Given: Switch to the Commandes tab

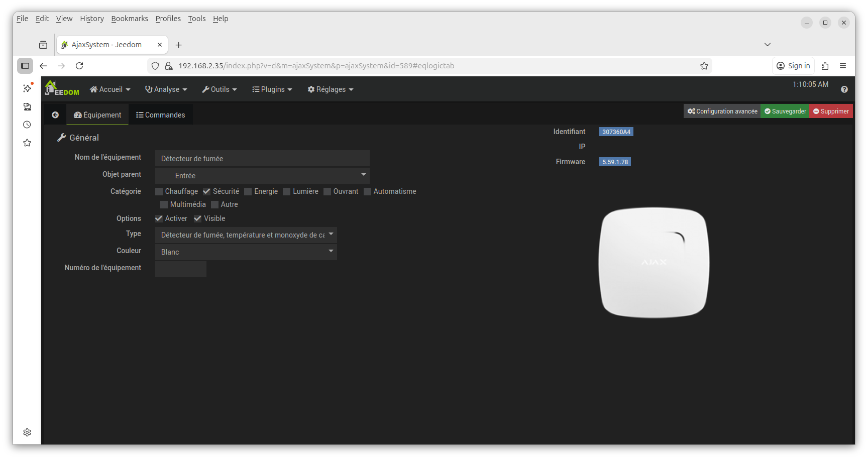Looking at the screenshot, I should coord(161,115).
